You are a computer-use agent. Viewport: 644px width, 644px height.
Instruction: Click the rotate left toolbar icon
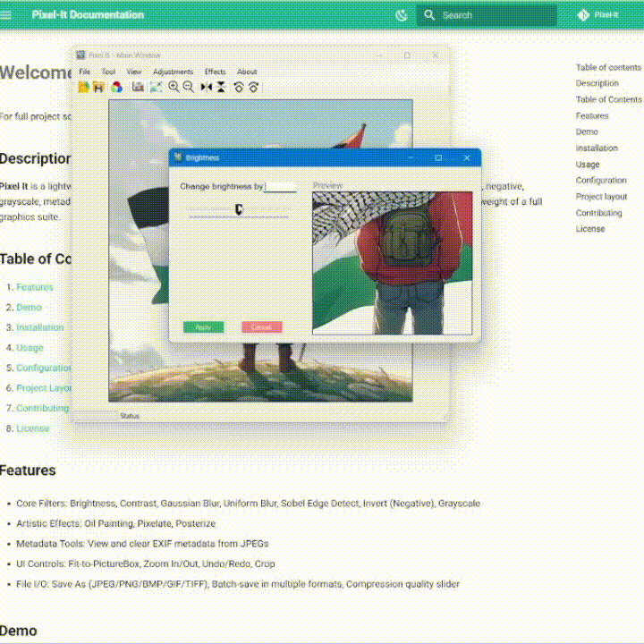239,87
